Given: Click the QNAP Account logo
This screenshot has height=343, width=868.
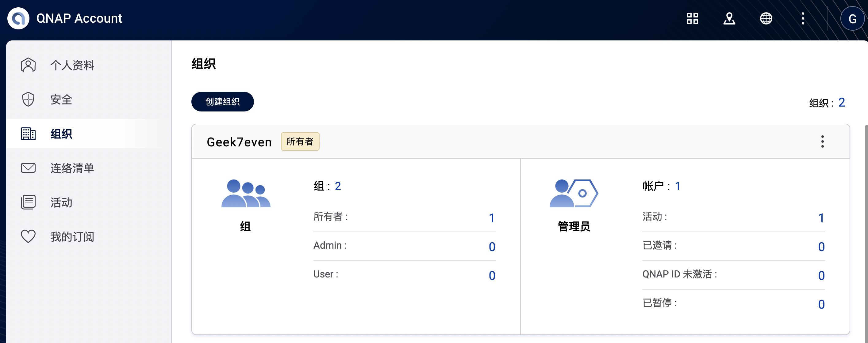Looking at the screenshot, I should point(18,18).
